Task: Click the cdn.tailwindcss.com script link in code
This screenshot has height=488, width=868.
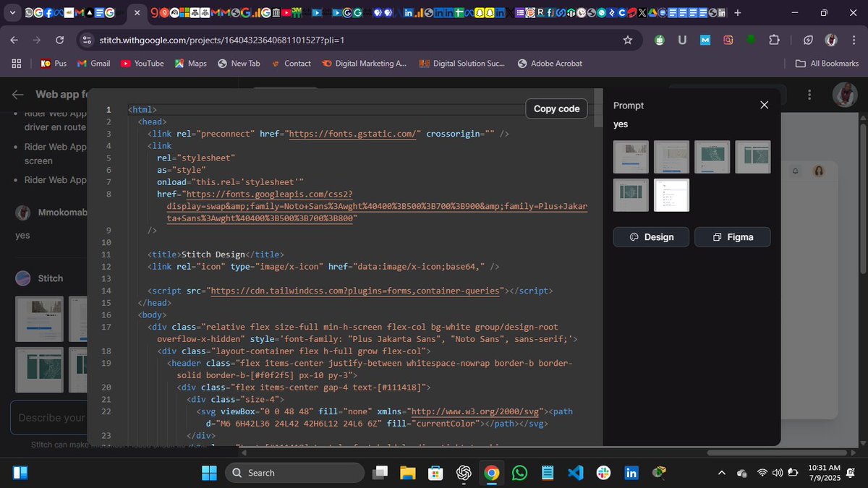Action: pyautogui.click(x=355, y=291)
